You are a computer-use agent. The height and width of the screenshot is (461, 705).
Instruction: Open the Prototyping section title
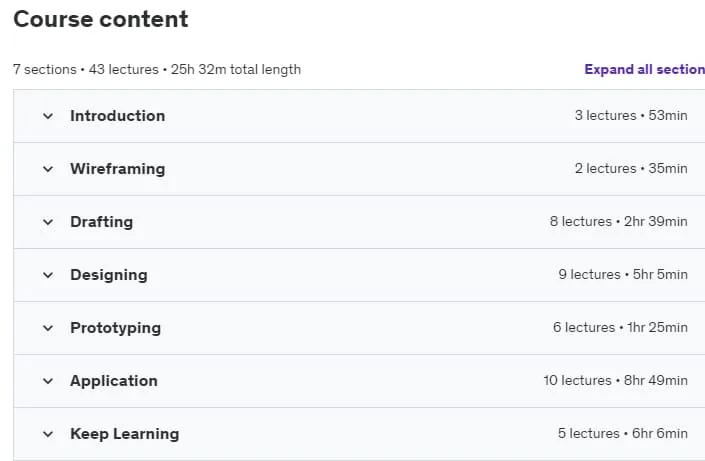point(116,328)
